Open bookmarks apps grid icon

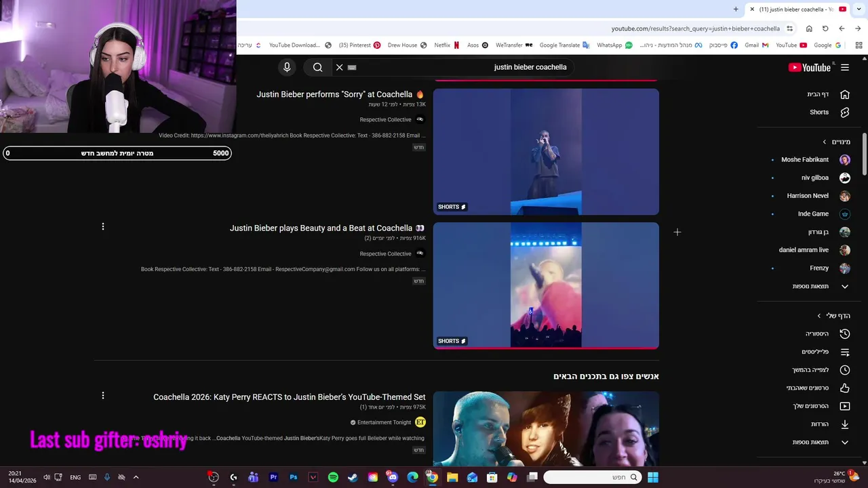coord(859,45)
